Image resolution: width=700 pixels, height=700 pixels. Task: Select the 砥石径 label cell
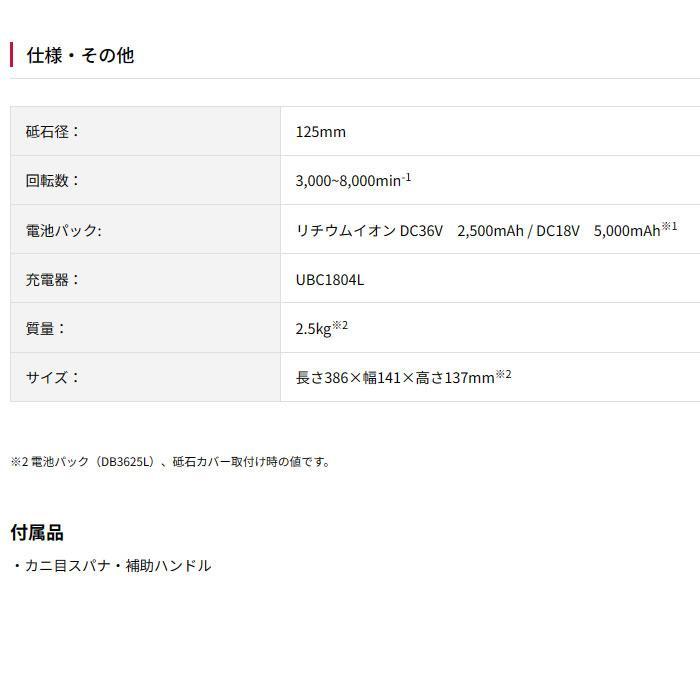tap(146, 131)
